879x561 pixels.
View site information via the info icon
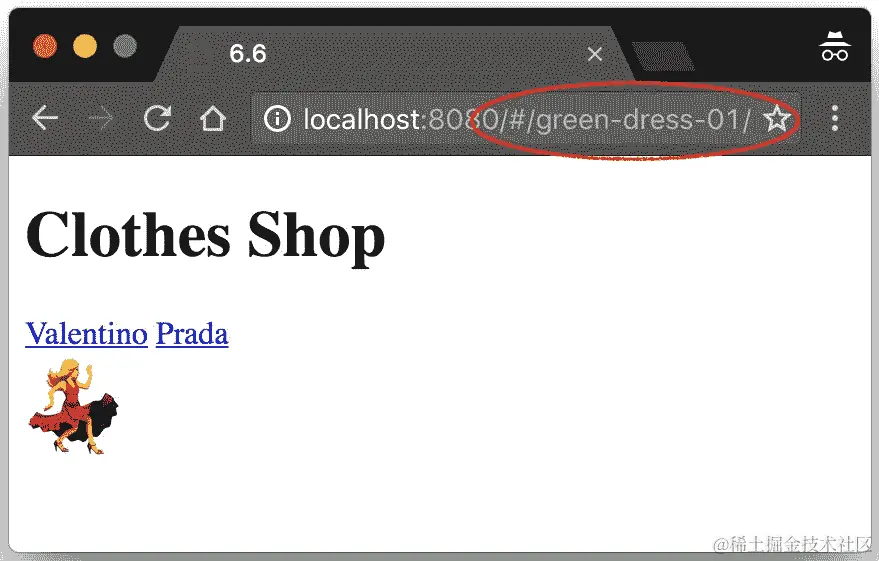click(277, 119)
